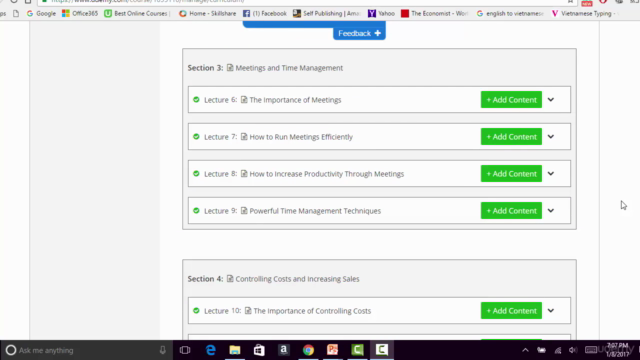Open Windows Store from taskbar
The height and width of the screenshot is (360, 640).
tap(259, 350)
